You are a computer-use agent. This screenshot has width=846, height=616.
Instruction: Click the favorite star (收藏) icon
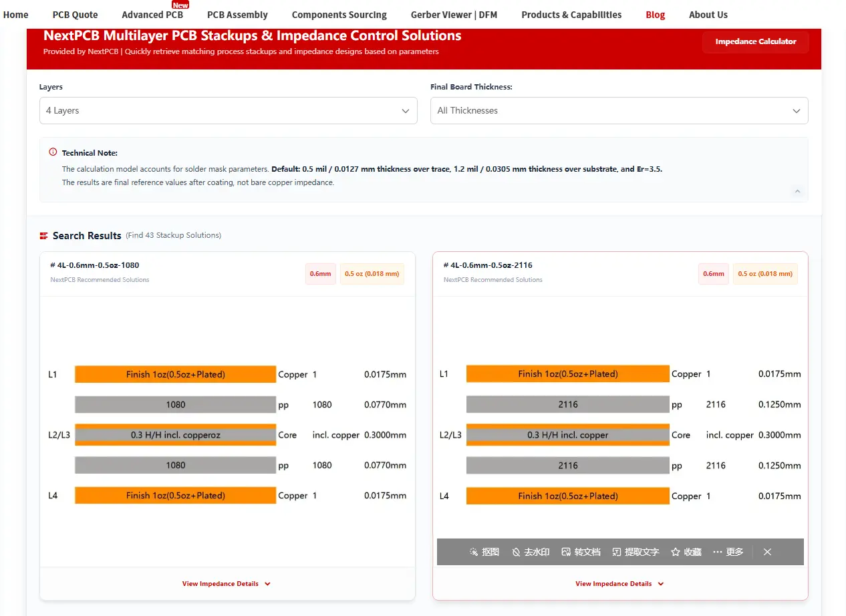click(x=676, y=552)
